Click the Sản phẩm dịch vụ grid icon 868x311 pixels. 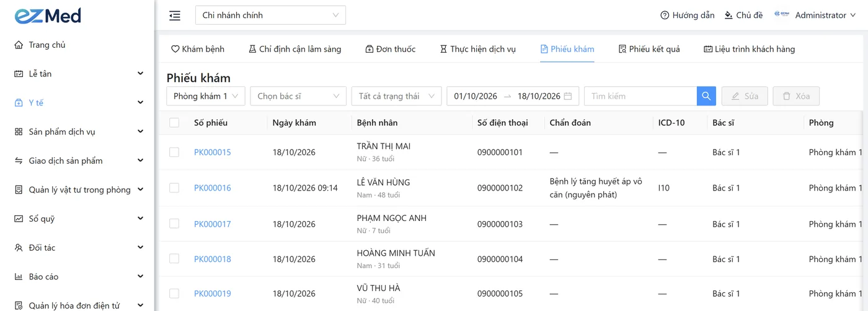point(19,132)
